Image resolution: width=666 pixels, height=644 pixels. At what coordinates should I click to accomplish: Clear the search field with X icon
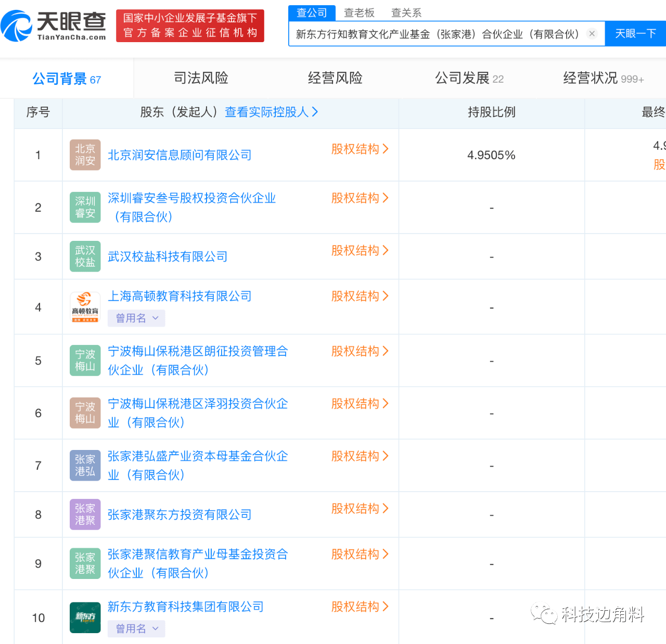click(592, 34)
